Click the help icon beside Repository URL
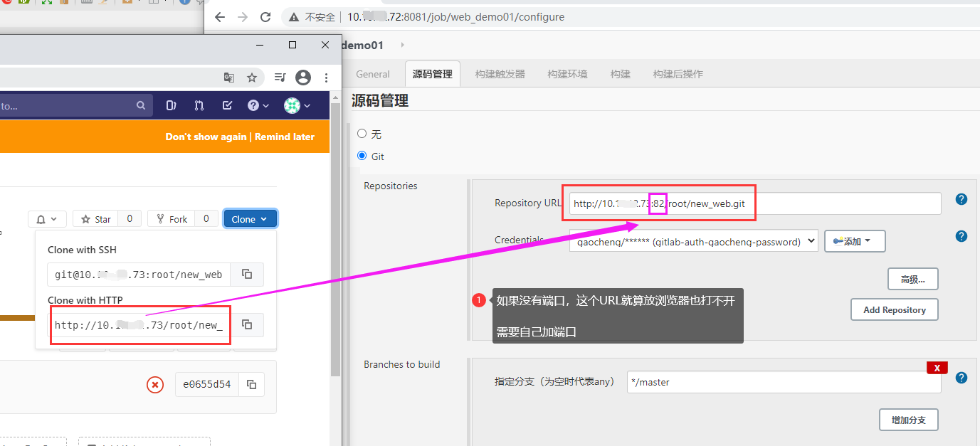 (x=961, y=199)
